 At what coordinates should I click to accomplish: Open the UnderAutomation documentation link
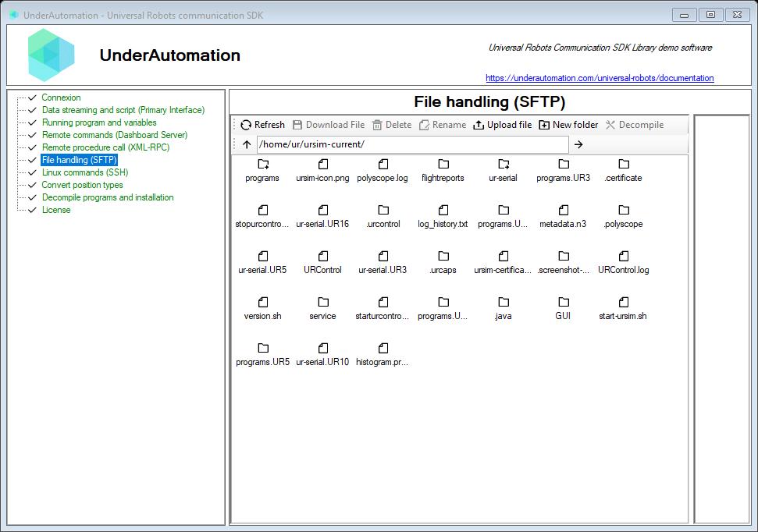[x=600, y=78]
